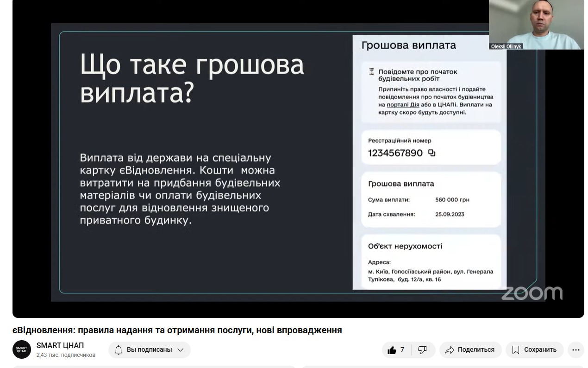Expand the "Вы подписаны" subscription dropdown chevron
This screenshot has width=588, height=368.
pyautogui.click(x=181, y=350)
